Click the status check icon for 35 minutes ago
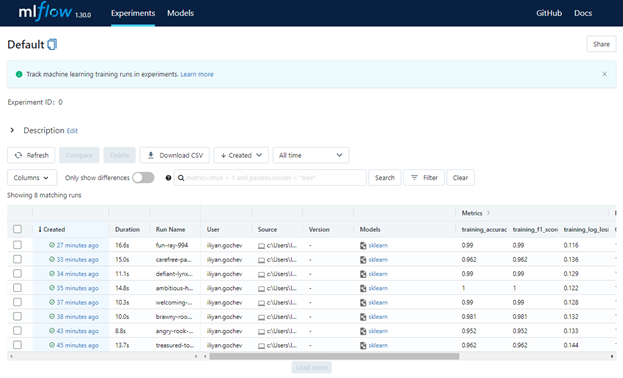This screenshot has width=623, height=378. click(52, 288)
